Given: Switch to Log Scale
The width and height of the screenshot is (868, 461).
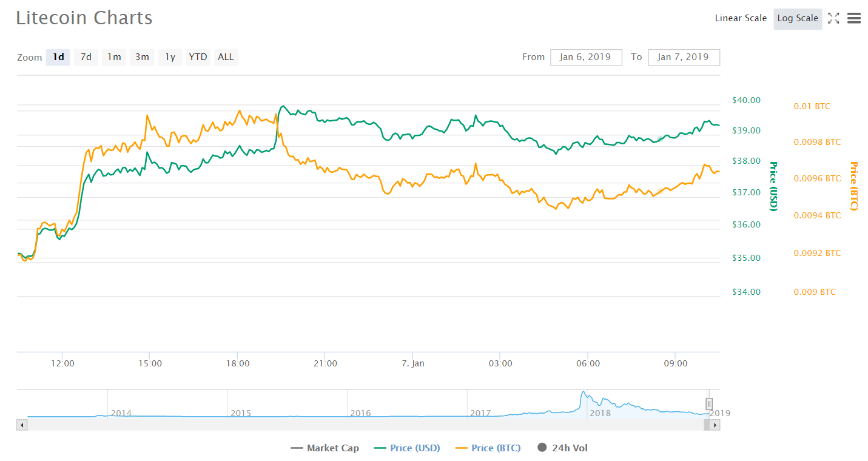Looking at the screenshot, I should [x=797, y=18].
